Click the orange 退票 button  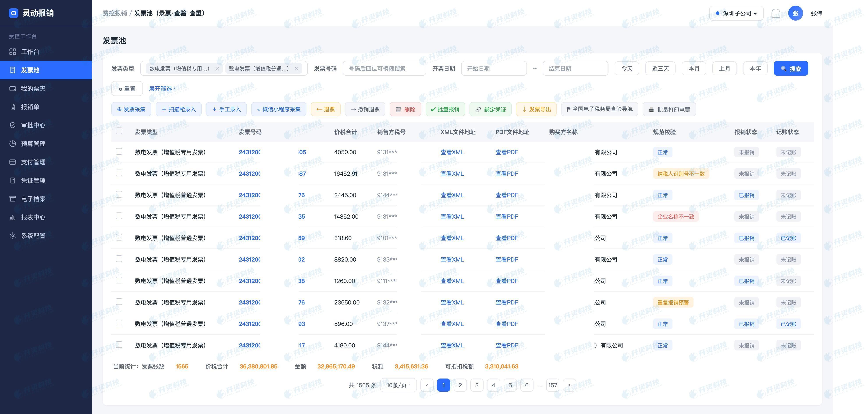pyautogui.click(x=325, y=109)
